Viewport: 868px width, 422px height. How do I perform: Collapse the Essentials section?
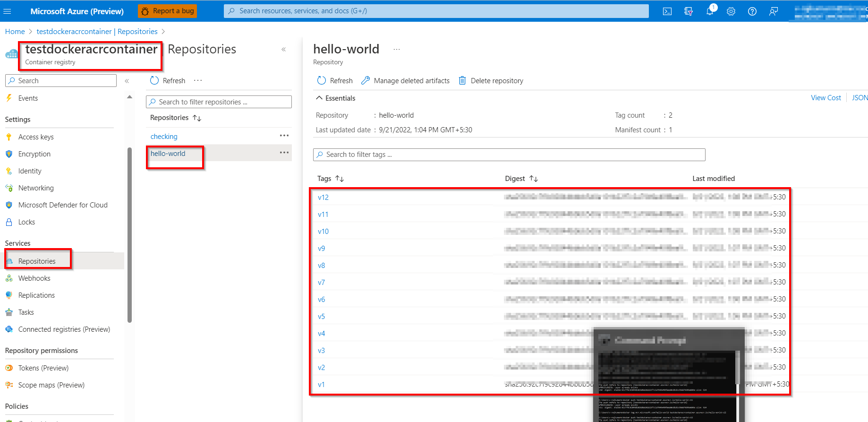click(335, 98)
